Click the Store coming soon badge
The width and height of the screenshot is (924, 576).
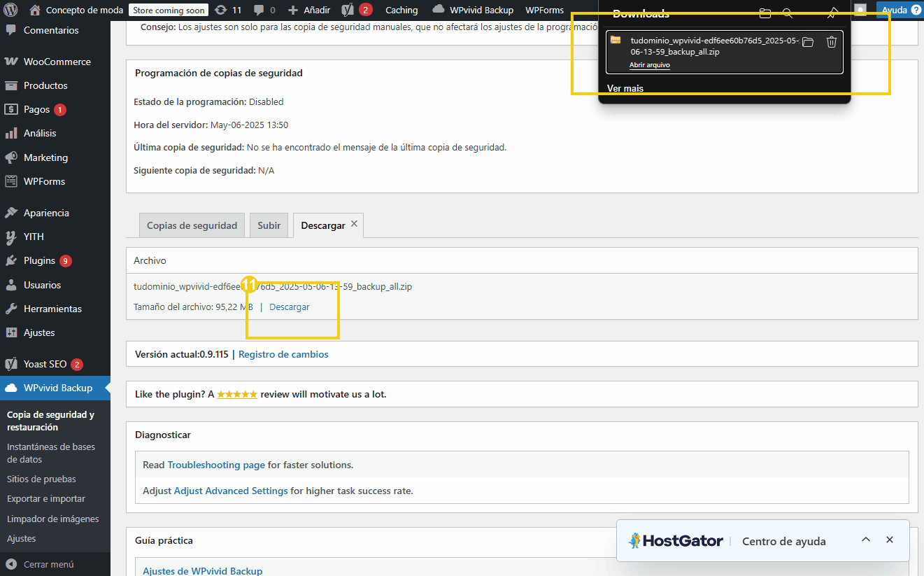pos(169,10)
